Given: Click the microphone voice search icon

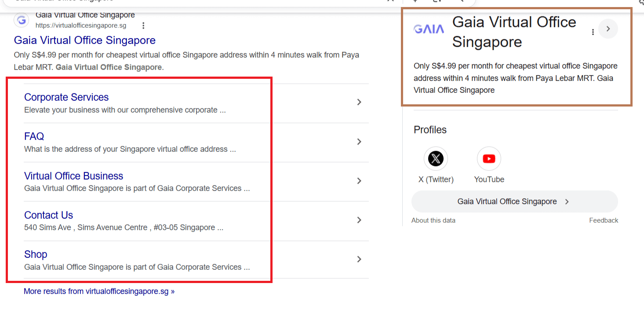Looking at the screenshot, I should click(415, 2).
